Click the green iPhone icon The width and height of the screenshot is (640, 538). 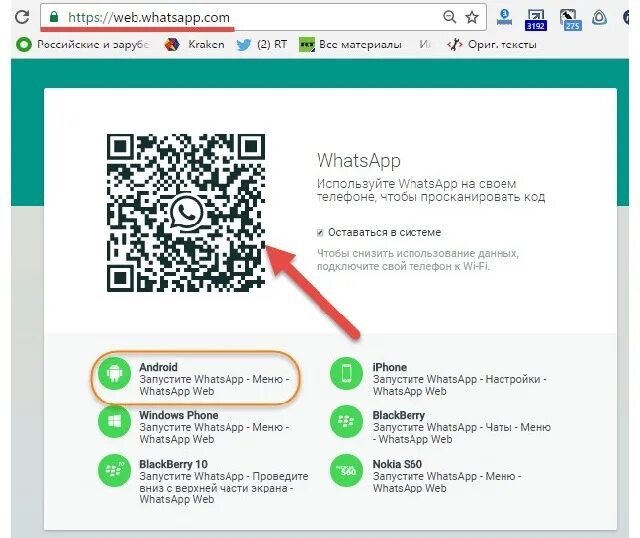click(347, 373)
